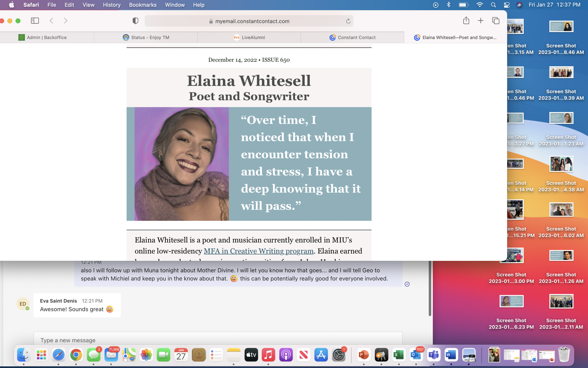Add a new Safari tab
Screen dimensions: 588x368
click(x=480, y=21)
